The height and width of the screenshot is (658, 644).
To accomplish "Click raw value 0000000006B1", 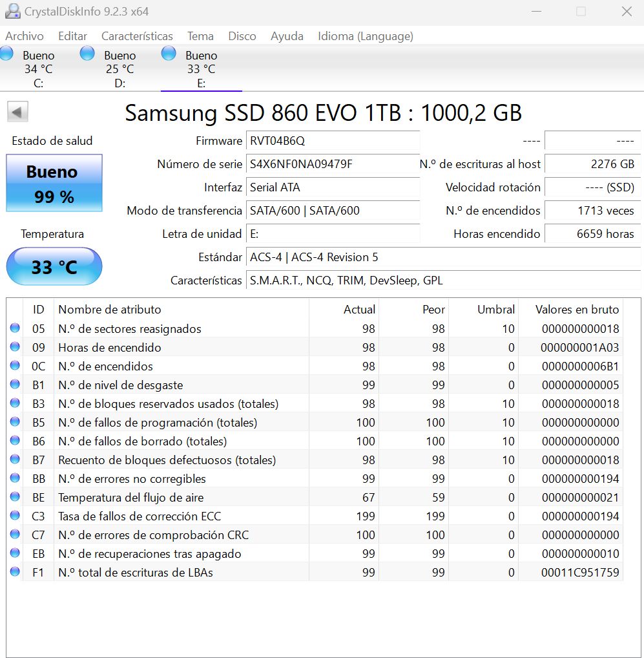I will coord(580,366).
